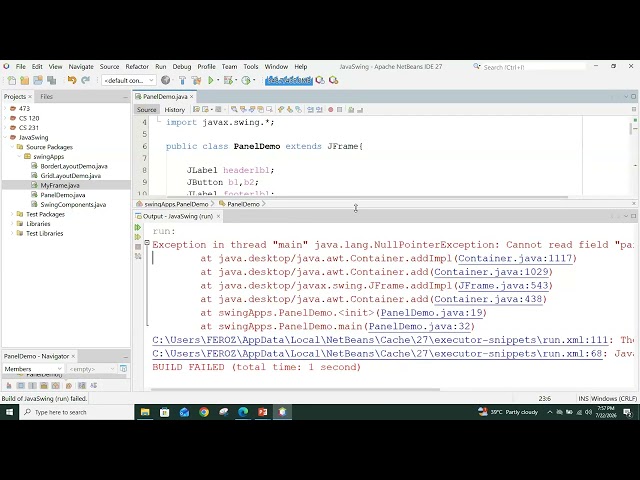This screenshot has width=640, height=480.
Task: Click the stop macro square in editor toolbar
Action: 339,109
